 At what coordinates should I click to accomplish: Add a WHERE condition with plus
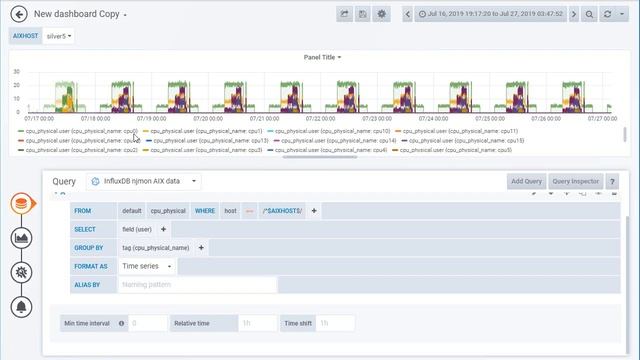[x=314, y=211]
